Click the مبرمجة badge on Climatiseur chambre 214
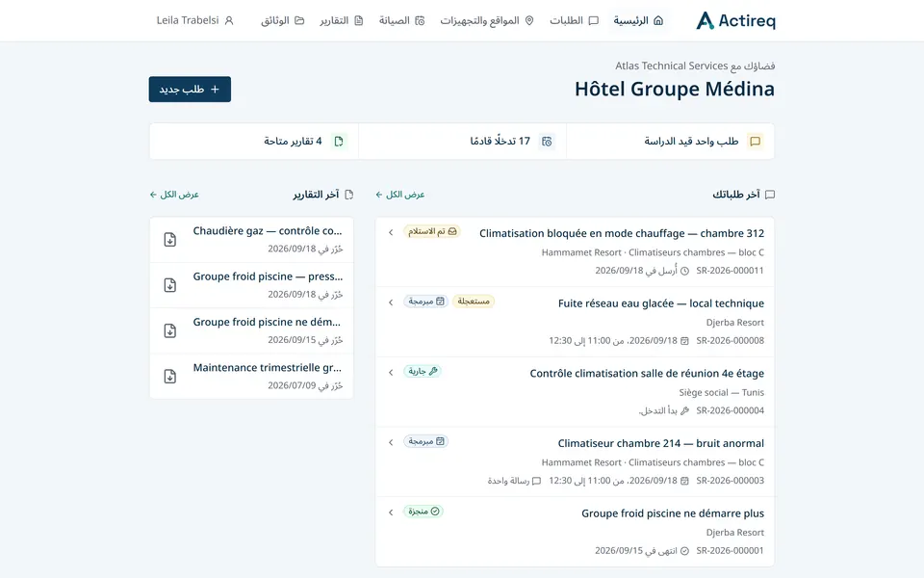 click(425, 441)
